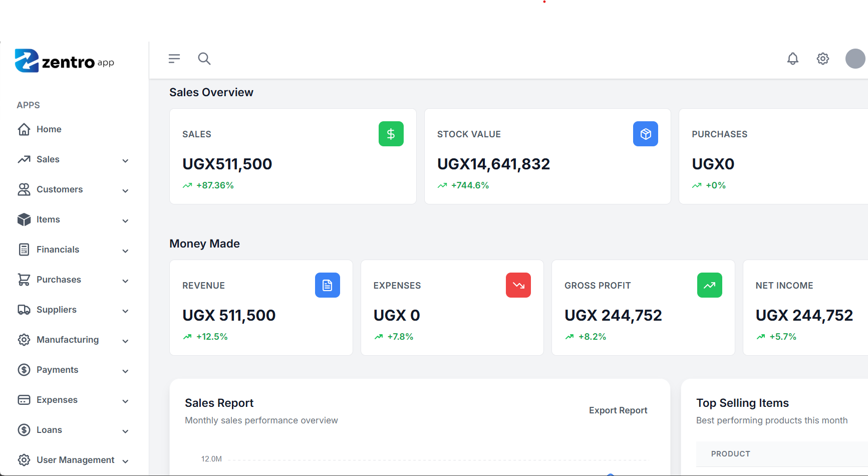Screen dimensions: 868x476
Task: Click the UGX 244,752 gross profit value
Action: (613, 315)
